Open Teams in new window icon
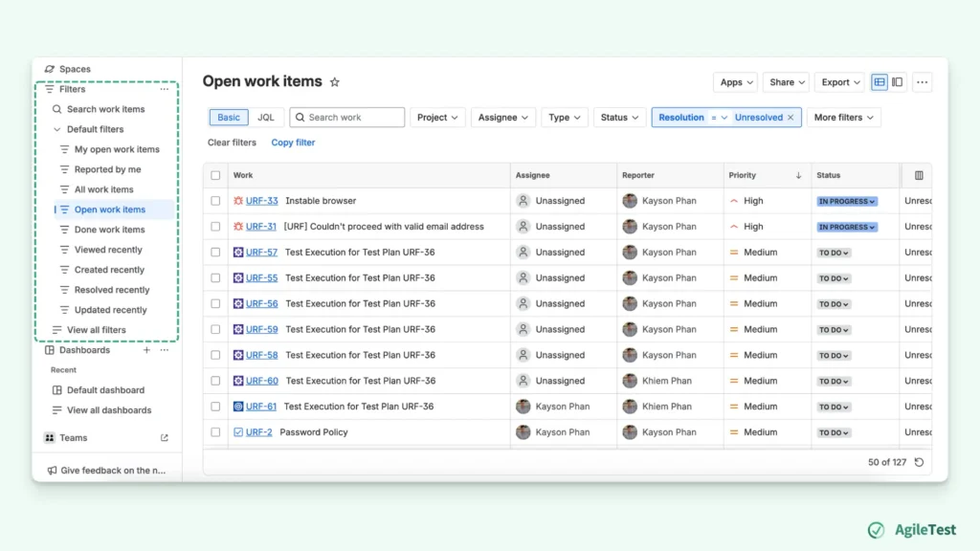The width and height of the screenshot is (980, 551). point(165,438)
